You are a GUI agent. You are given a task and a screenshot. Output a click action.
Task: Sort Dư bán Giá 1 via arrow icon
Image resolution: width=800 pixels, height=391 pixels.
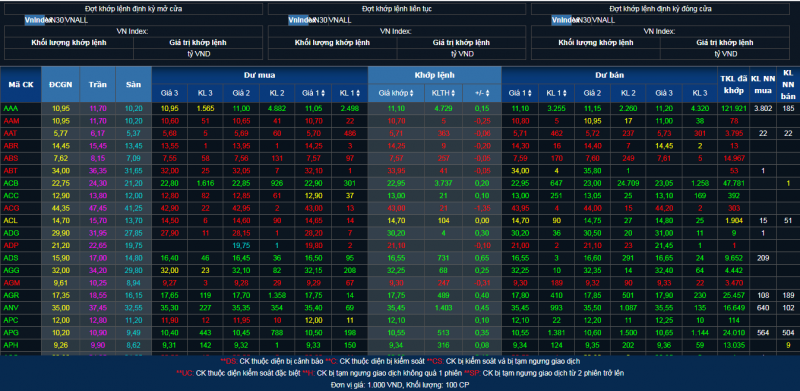pyautogui.click(x=530, y=93)
